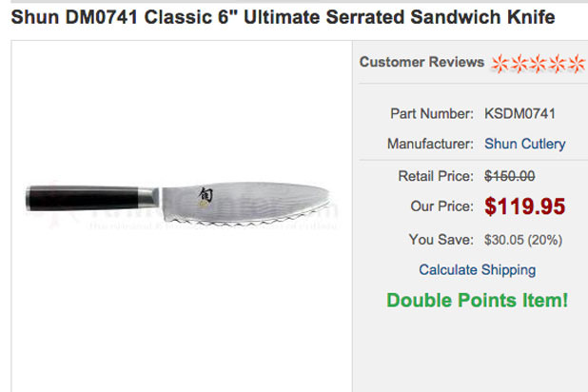Viewport: 588px width, 392px height.
Task: Click the Our Price: label
Action: tap(441, 206)
